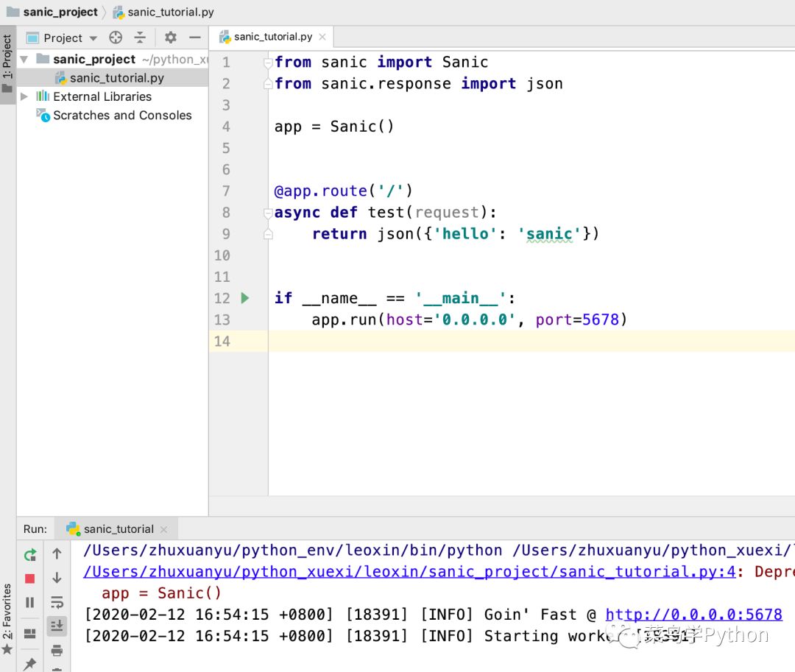Viewport: 795px width, 672px height.
Task: Switch to the sanic_tutorial.py editor tab
Action: coord(272,36)
